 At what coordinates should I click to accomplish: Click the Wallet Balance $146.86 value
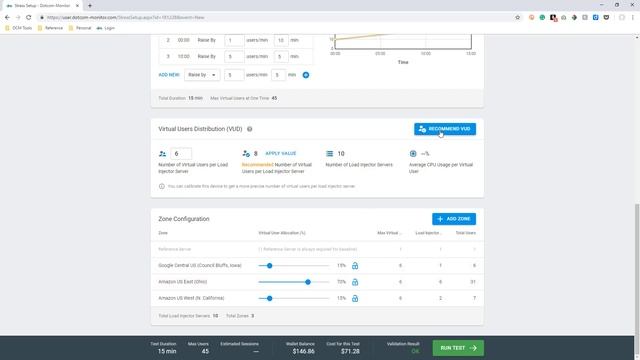tap(303, 351)
